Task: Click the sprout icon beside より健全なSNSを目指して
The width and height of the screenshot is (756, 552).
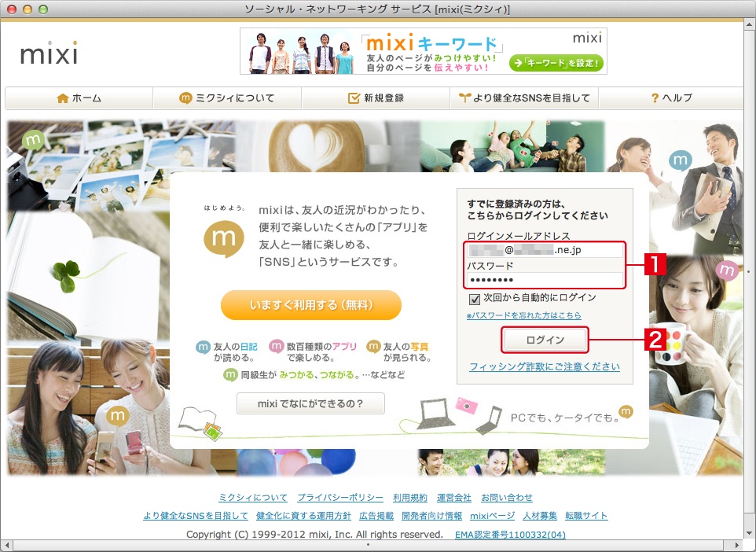Action: 464,98
